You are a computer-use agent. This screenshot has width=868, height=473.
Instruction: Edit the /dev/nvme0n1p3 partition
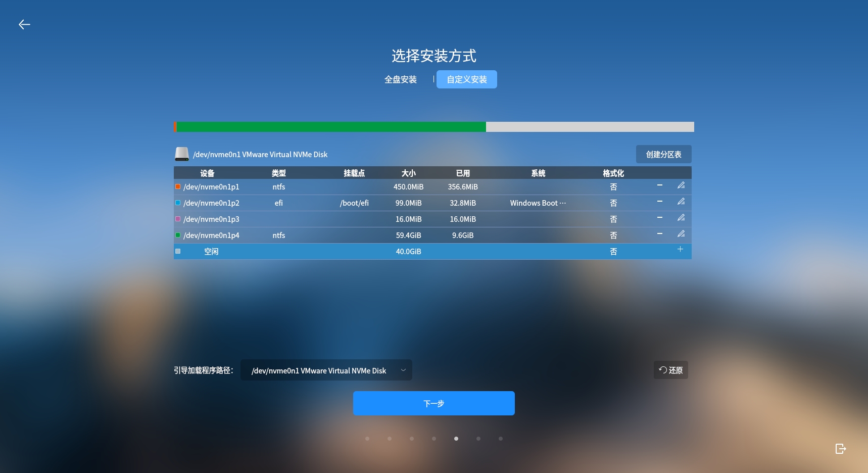click(681, 218)
